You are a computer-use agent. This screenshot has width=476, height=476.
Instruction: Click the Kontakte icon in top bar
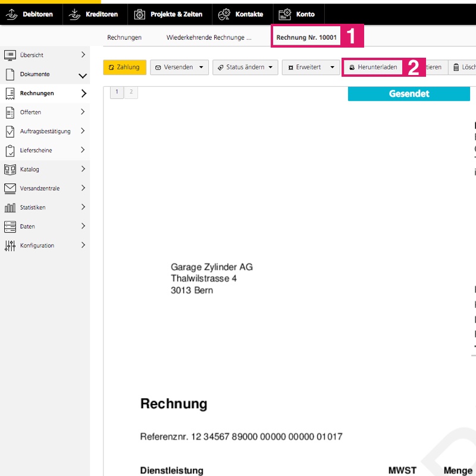coord(224,14)
